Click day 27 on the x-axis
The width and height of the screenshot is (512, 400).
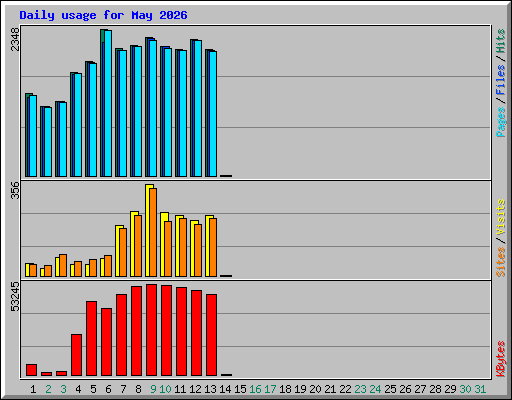(420, 389)
